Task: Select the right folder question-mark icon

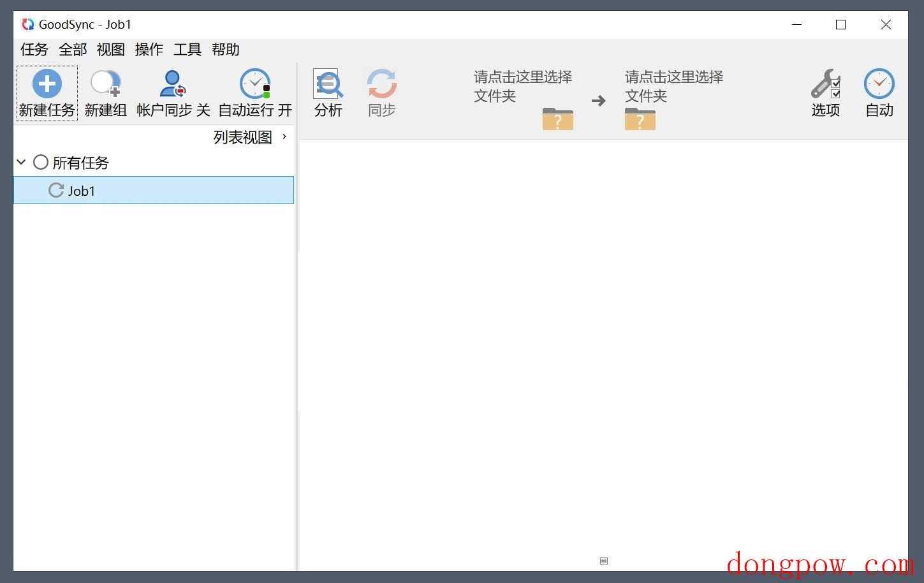Action: (x=640, y=119)
